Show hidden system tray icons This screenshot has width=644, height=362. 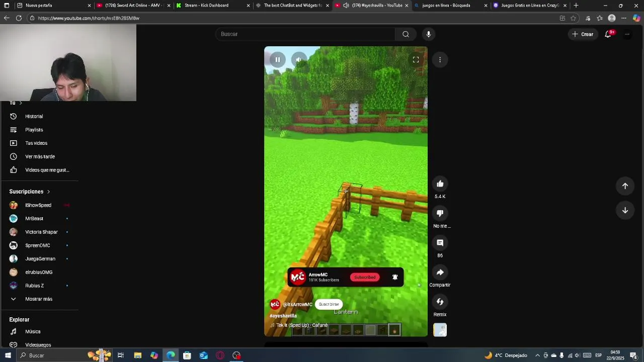(537, 355)
